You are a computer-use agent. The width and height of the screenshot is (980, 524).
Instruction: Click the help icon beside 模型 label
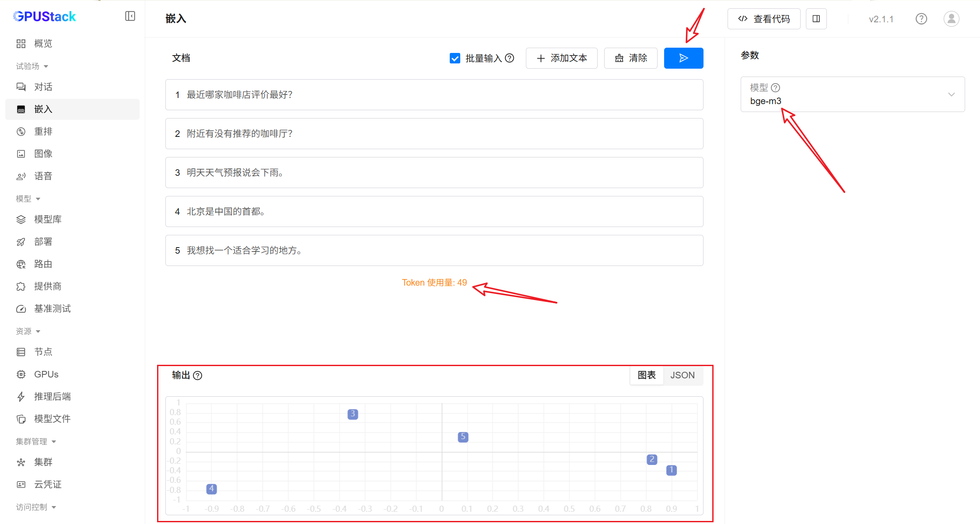point(775,87)
